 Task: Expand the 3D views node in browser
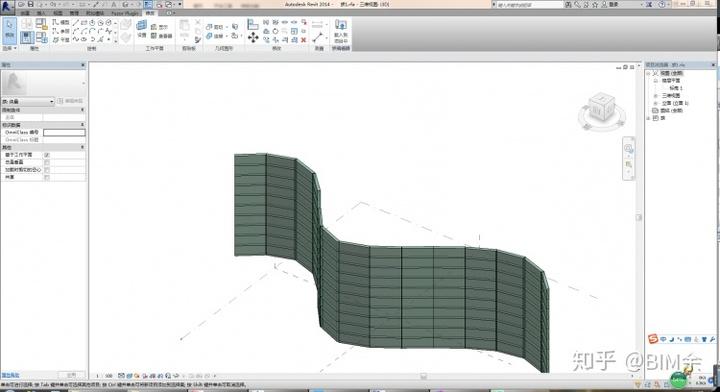tap(656, 95)
